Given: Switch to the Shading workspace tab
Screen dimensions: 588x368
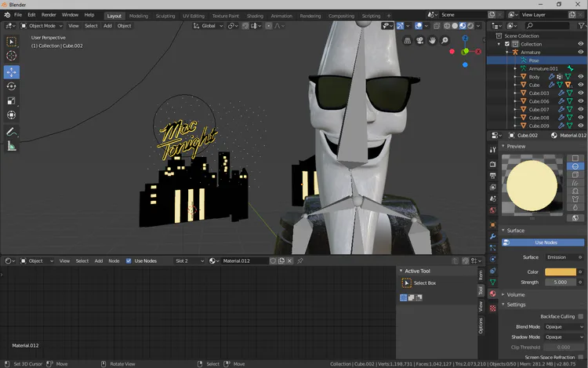Looking at the screenshot, I should 255,16.
